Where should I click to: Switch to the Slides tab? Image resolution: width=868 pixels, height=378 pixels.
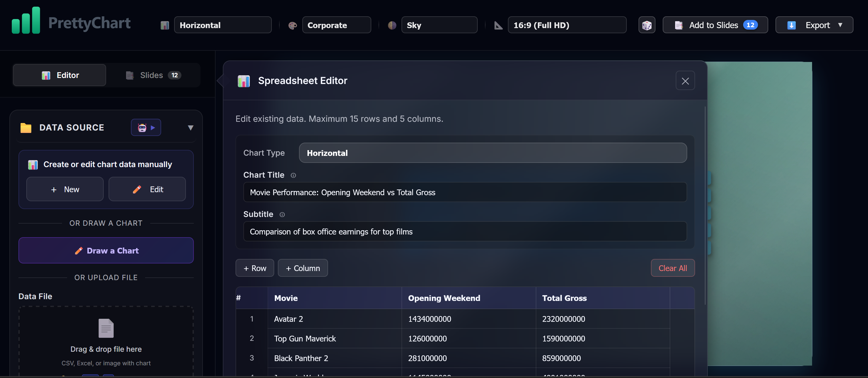[x=153, y=75]
